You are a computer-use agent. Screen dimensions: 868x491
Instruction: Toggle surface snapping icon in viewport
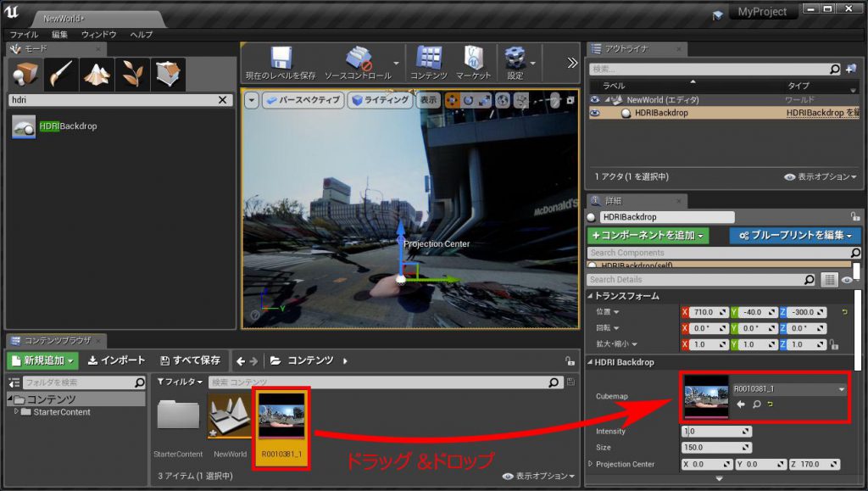[521, 100]
